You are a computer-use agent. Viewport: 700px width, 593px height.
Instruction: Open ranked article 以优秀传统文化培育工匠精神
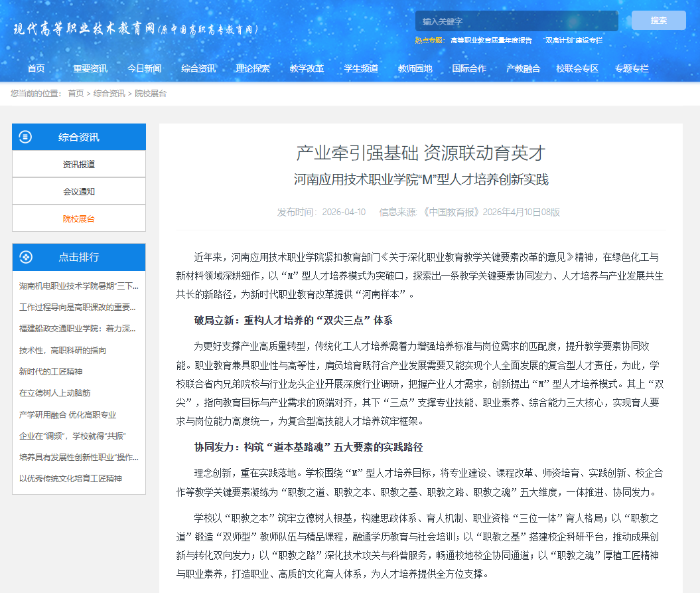coord(70,478)
